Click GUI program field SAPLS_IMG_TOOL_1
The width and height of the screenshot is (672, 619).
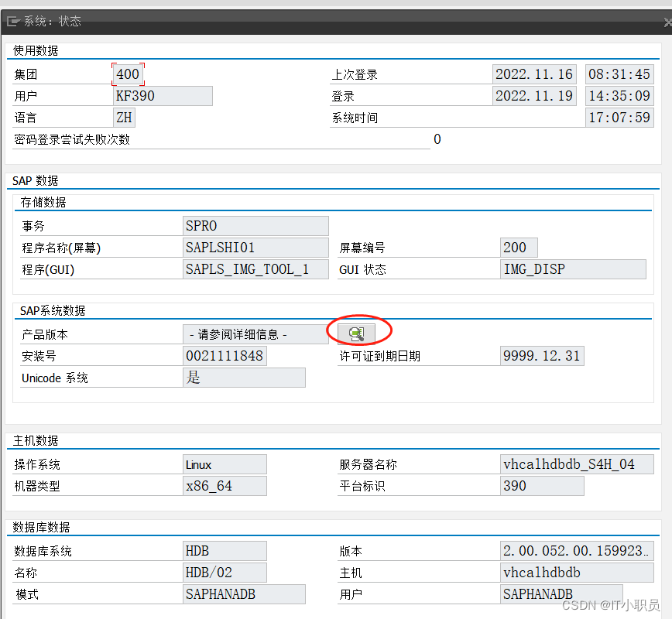click(255, 269)
